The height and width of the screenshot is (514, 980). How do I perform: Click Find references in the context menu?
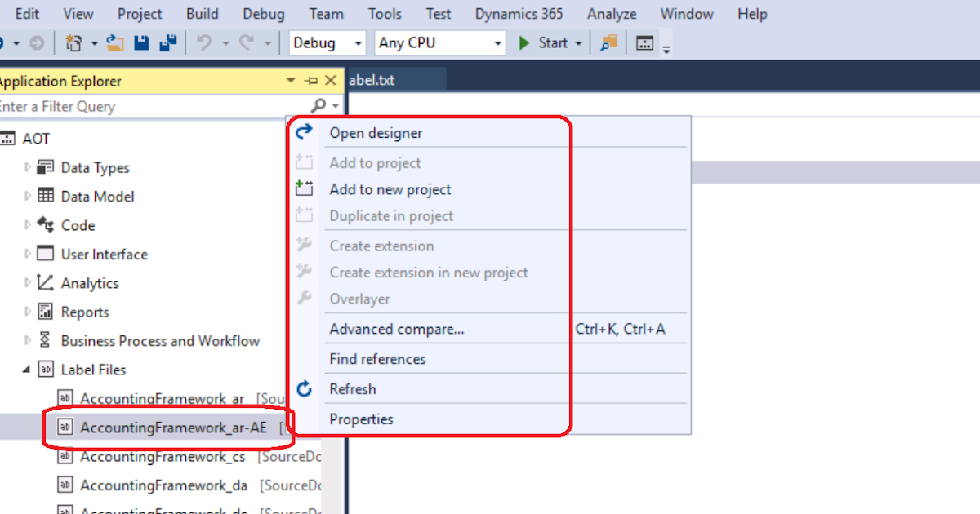376,359
